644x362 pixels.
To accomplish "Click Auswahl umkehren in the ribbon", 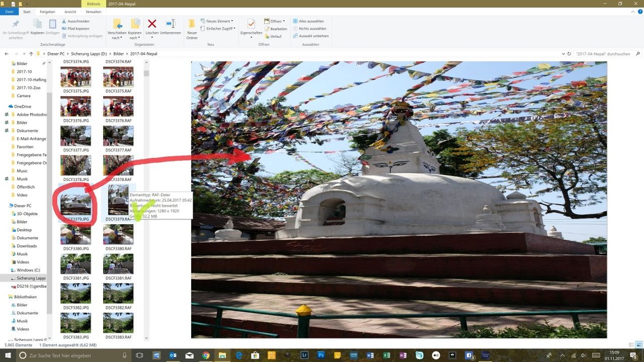I will pyautogui.click(x=313, y=36).
